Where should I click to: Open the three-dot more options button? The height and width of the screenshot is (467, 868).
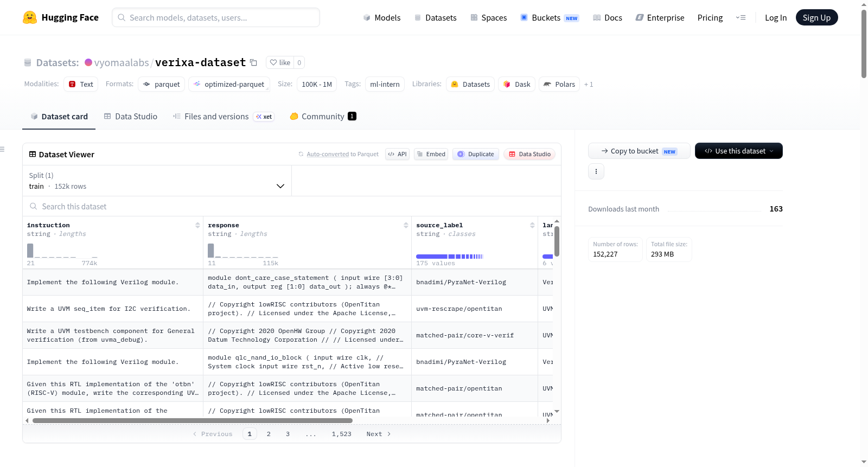596,171
